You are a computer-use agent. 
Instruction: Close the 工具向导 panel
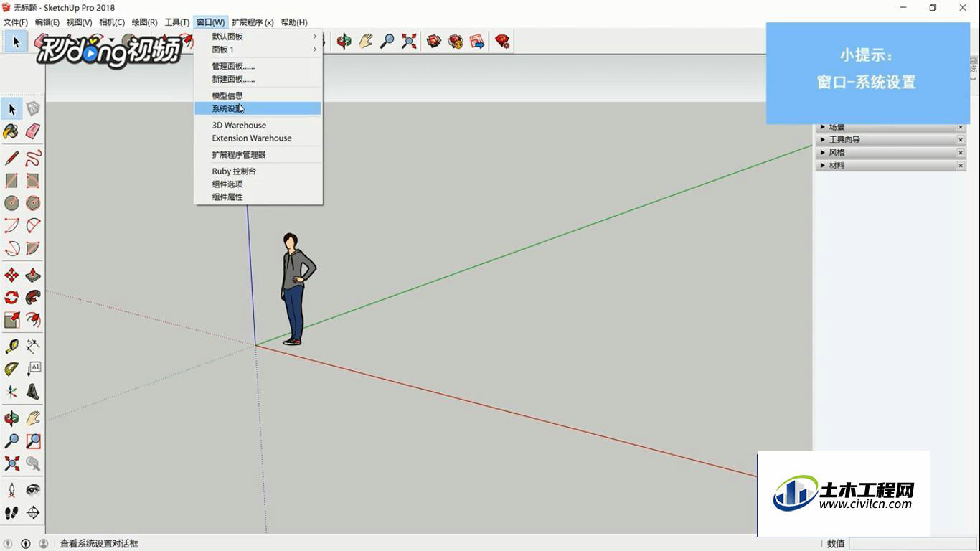pyautogui.click(x=961, y=140)
